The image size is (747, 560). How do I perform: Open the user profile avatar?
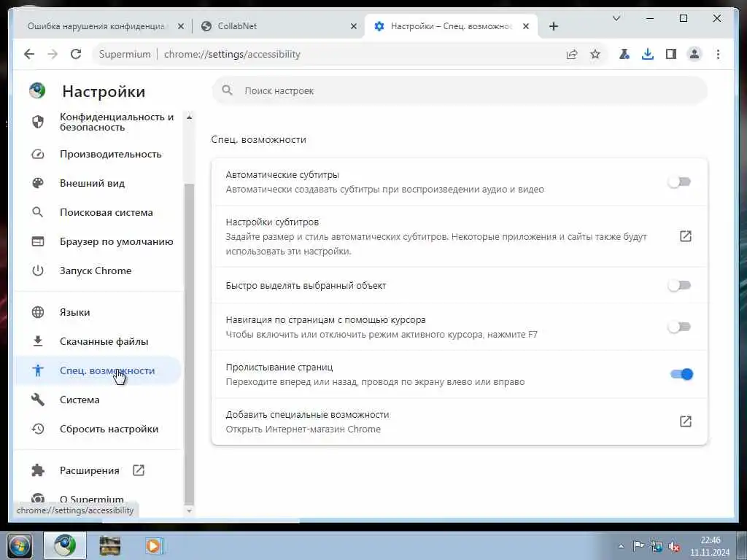(x=694, y=54)
